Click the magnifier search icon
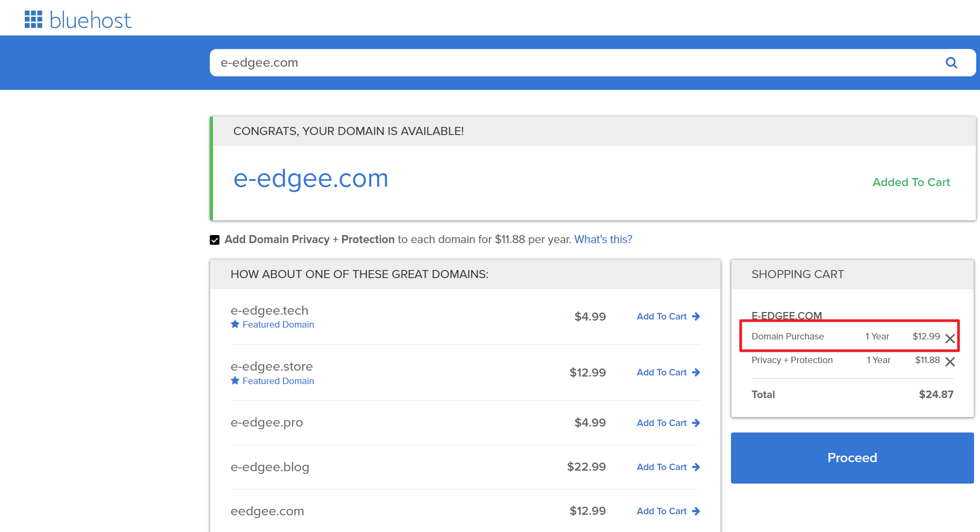The width and height of the screenshot is (980, 532). (951, 63)
